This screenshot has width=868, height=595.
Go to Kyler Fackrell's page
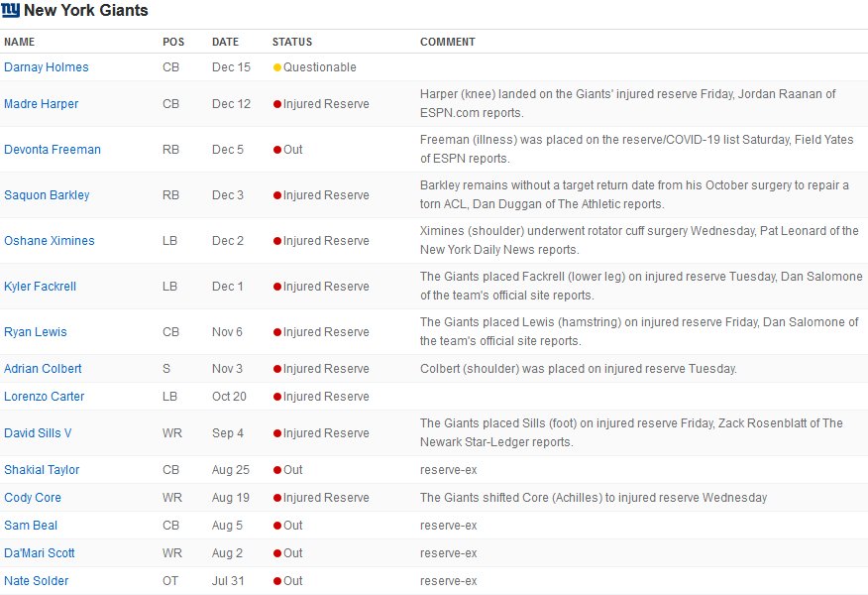point(40,286)
